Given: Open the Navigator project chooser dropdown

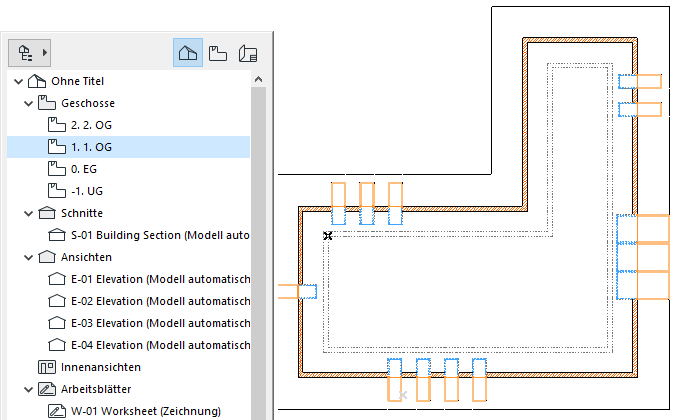Looking at the screenshot, I should [33, 51].
